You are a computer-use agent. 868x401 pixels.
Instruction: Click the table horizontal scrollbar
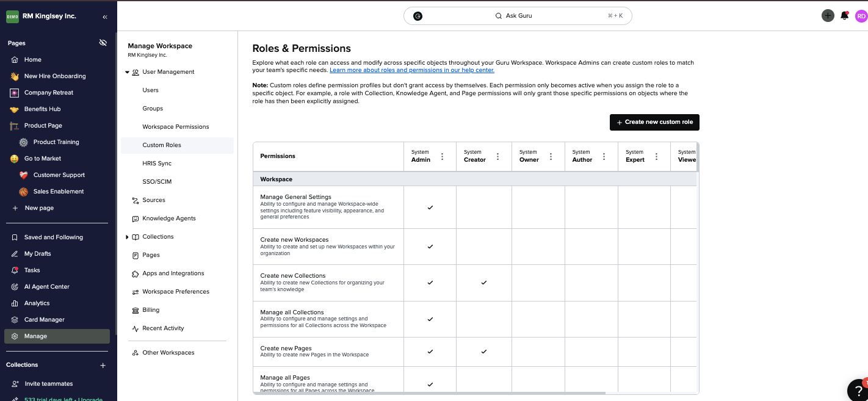tap(429, 393)
